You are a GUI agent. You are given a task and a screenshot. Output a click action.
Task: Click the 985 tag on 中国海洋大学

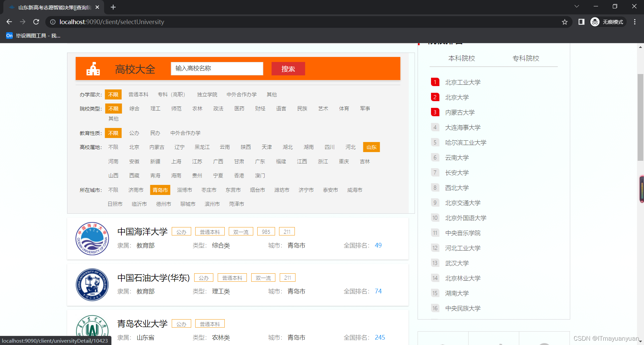pos(266,231)
